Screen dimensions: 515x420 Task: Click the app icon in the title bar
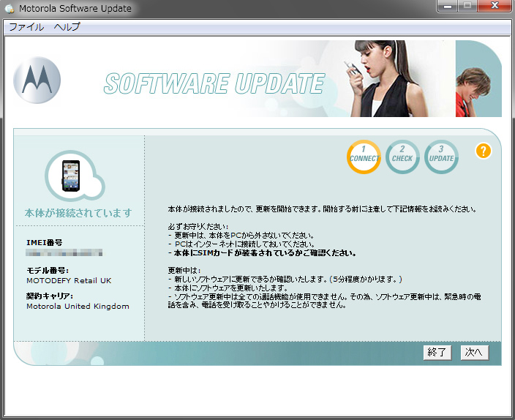coord(10,9)
